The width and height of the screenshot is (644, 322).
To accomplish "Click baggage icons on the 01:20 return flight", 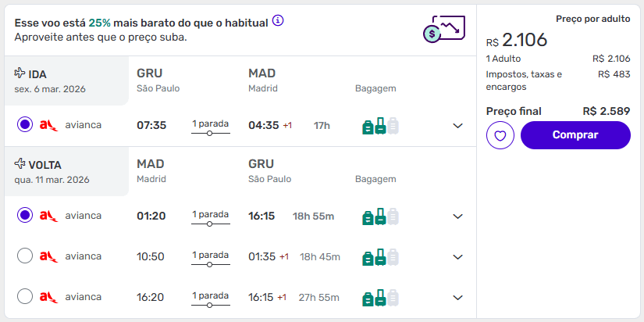I will click(380, 216).
